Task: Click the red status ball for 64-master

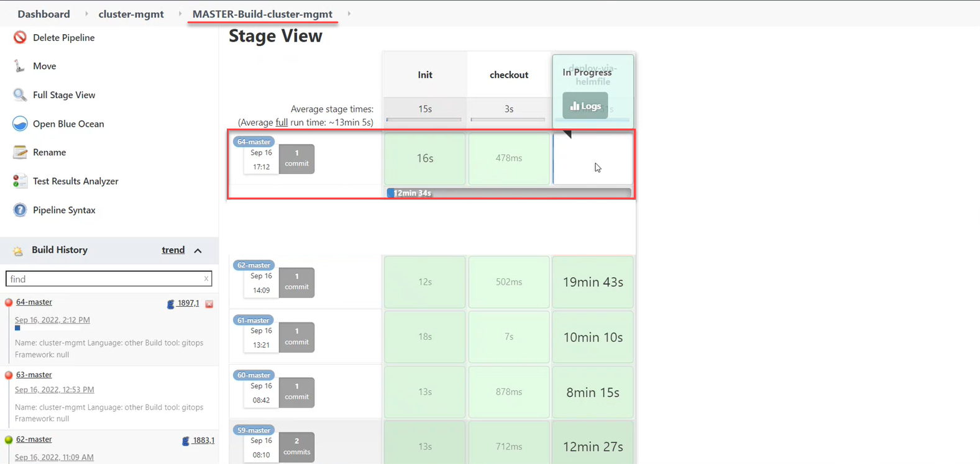Action: click(9, 303)
